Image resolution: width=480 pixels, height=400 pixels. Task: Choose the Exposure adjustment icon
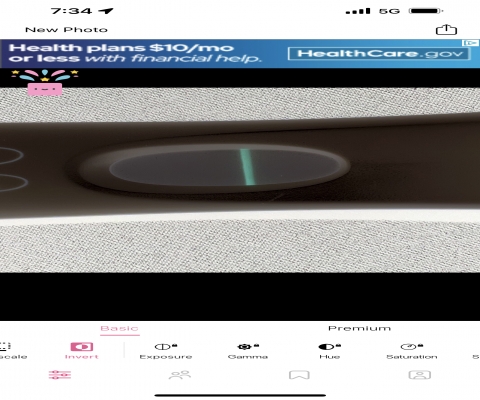pos(166,347)
